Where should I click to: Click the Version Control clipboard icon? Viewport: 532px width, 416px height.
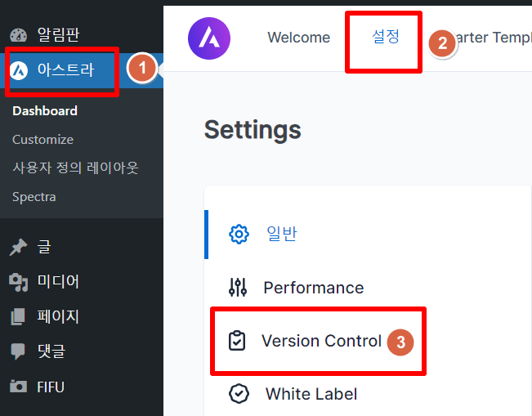point(237,340)
